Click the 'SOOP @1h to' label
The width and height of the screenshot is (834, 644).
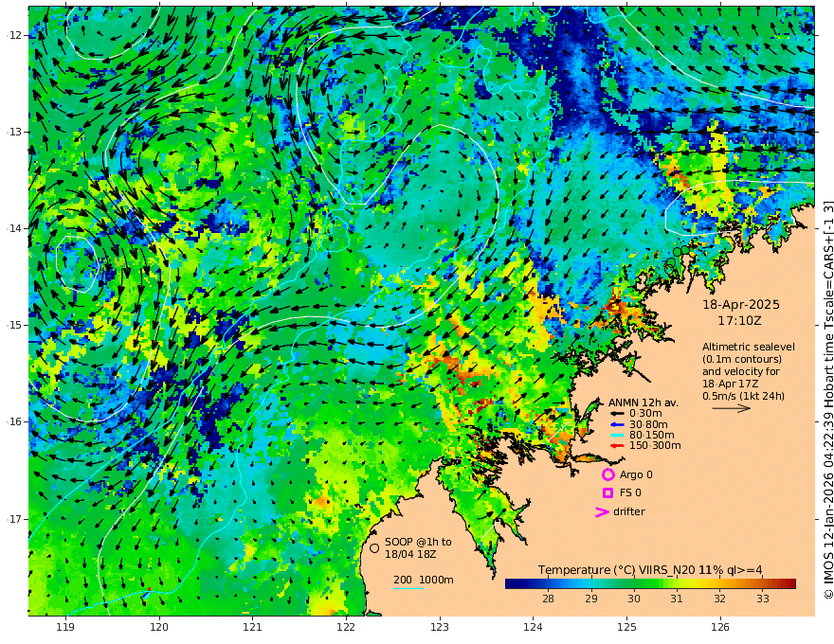(418, 542)
